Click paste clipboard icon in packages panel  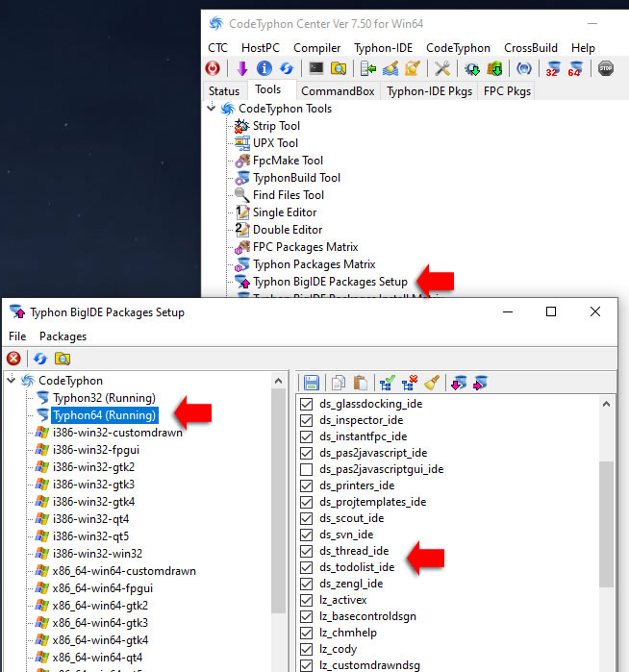[x=360, y=383]
